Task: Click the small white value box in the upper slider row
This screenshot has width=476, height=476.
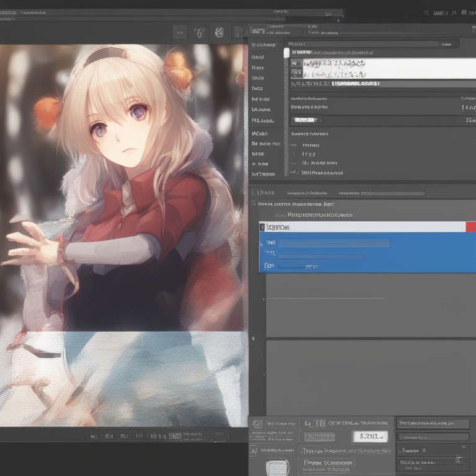Action: pyautogui.click(x=305, y=120)
